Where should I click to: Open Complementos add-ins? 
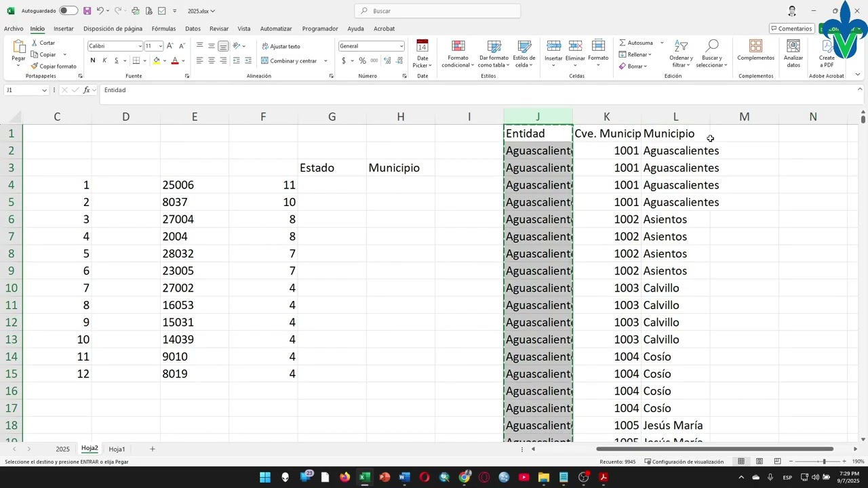pyautogui.click(x=755, y=50)
